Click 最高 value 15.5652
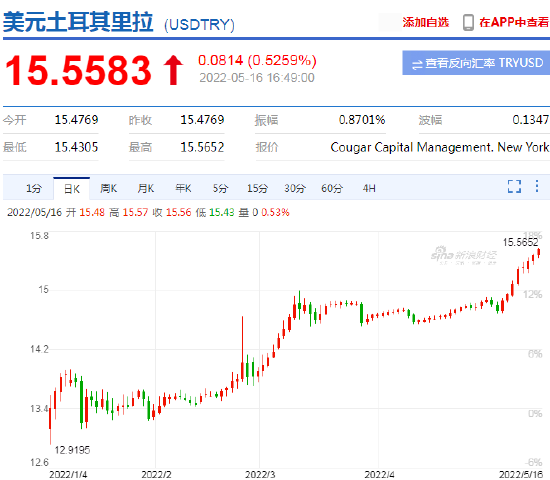 (202, 147)
